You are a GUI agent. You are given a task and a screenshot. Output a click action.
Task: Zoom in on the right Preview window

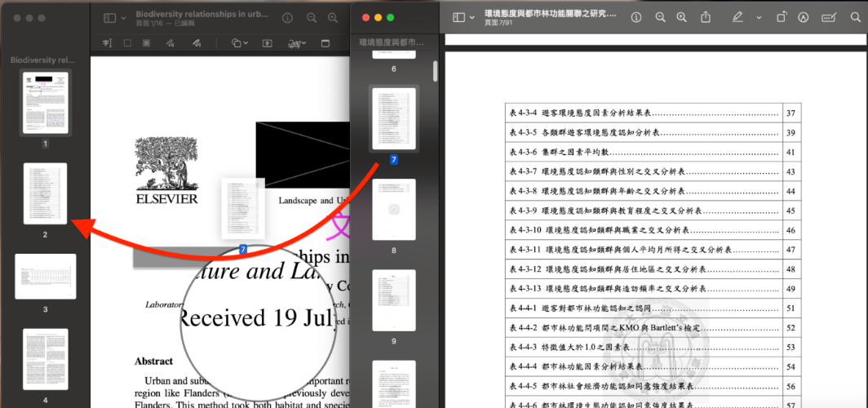[682, 17]
